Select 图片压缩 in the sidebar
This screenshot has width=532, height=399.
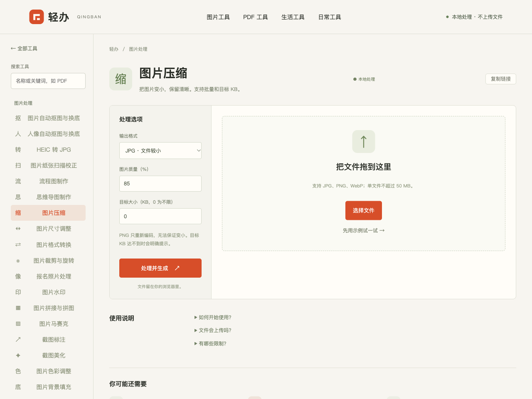(48, 213)
